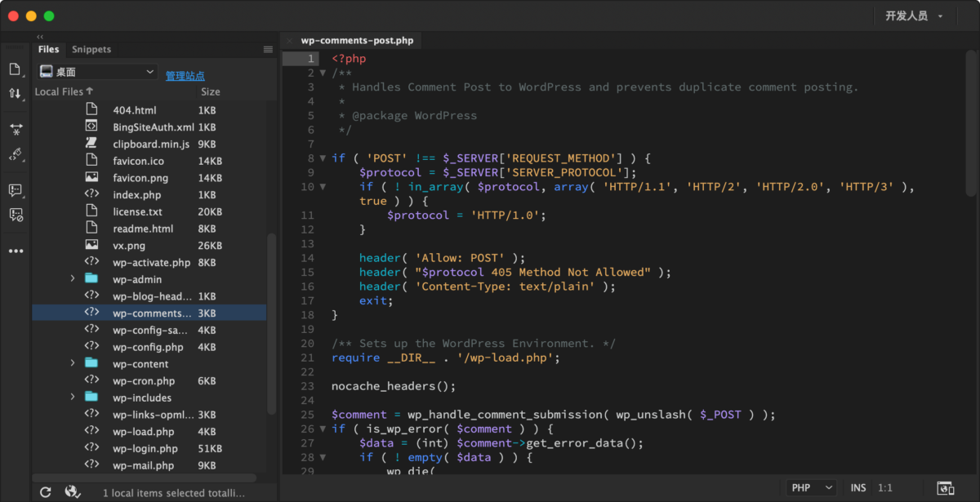
Task: Select wp-links-opml... file row
Action: [149, 415]
